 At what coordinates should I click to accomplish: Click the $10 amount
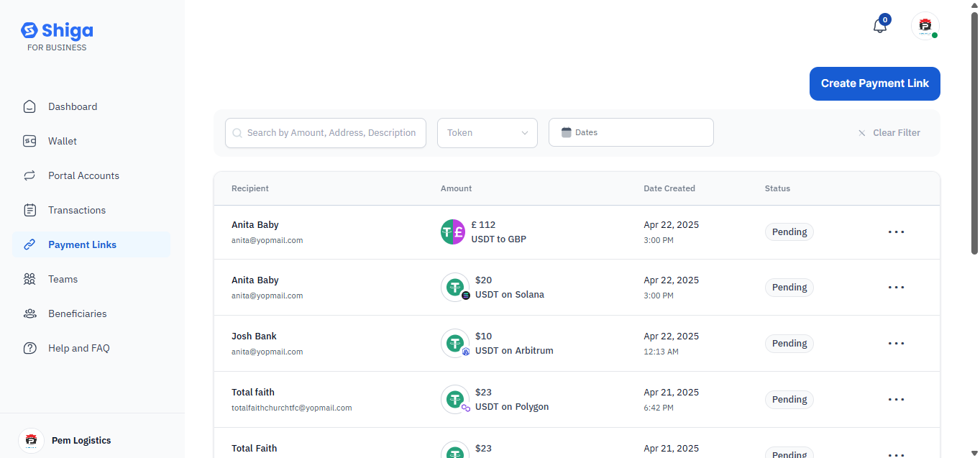(483, 336)
